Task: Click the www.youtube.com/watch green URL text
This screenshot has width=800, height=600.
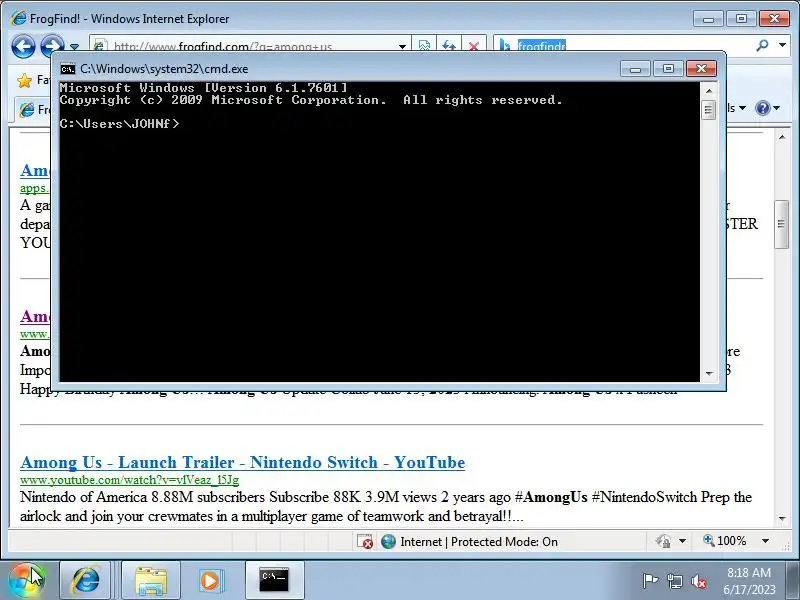Action: 130,480
